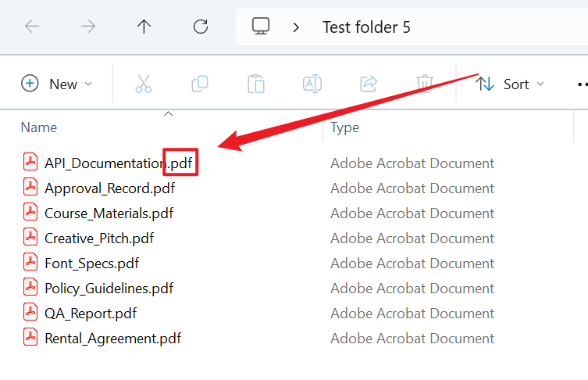This screenshot has height=380, width=588.
Task: Click the Rename icon in toolbar
Action: click(x=312, y=84)
